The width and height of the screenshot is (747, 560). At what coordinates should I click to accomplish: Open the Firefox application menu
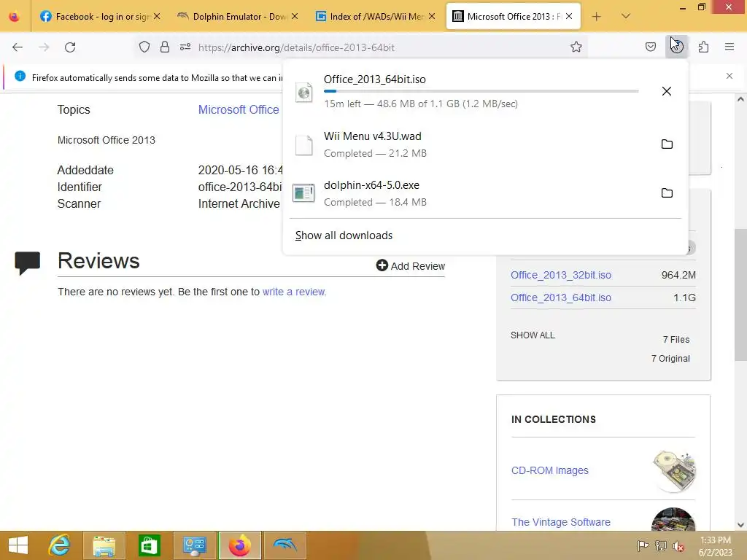[x=729, y=47]
